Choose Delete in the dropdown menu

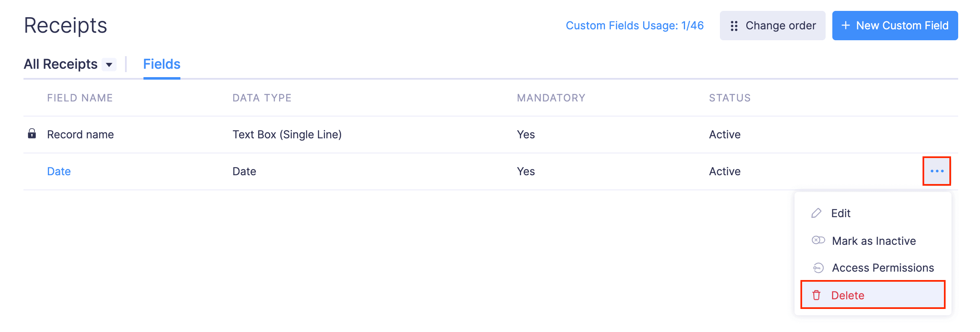[847, 296]
